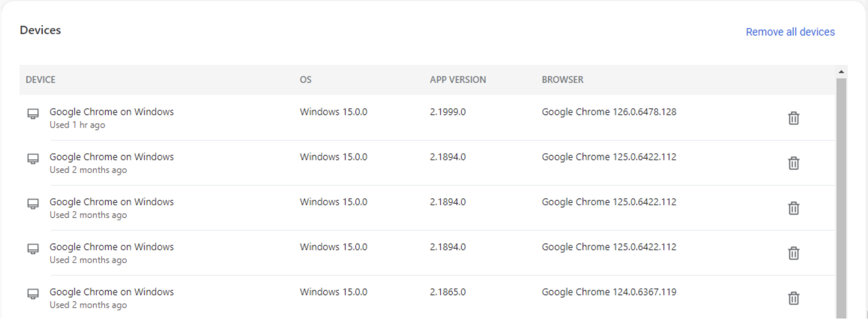Click the DEVICE column header
Screen dimensions: 868x321
point(41,80)
